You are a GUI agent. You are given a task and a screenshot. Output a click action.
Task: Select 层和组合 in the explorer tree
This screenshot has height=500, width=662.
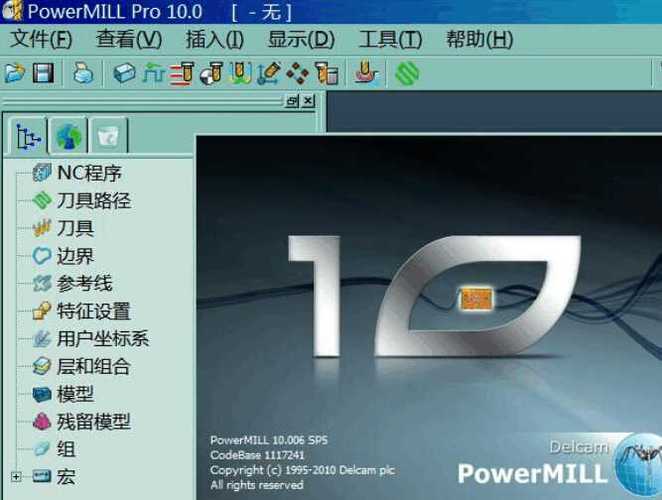coord(94,366)
